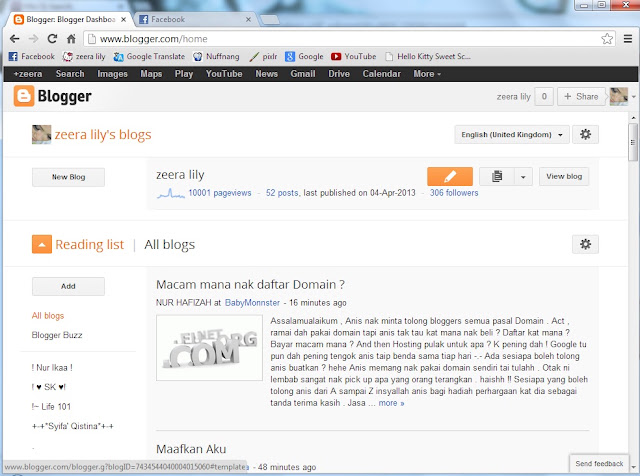Viewport: 640px width, 476px height.
Task: Open the Chrome menu (three bars) icon
Action: 628,39
